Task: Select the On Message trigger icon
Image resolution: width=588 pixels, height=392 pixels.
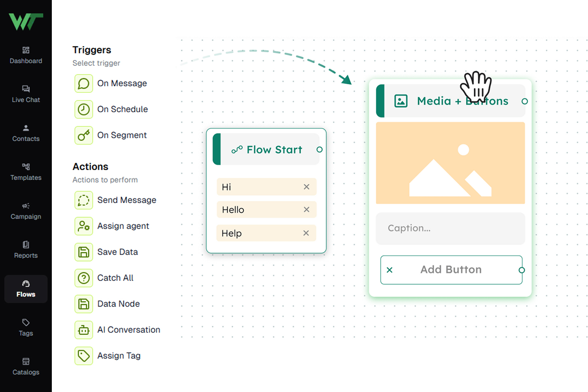Action: click(84, 83)
